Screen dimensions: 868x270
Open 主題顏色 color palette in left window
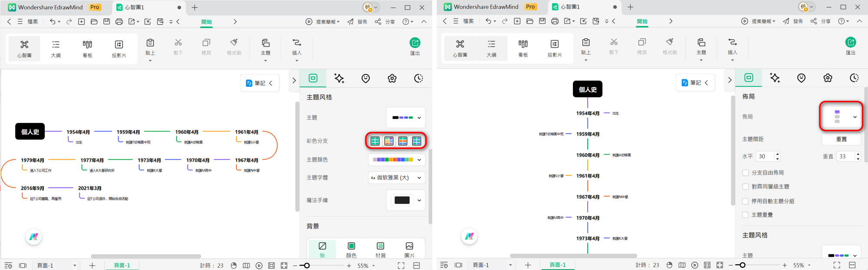396,160
